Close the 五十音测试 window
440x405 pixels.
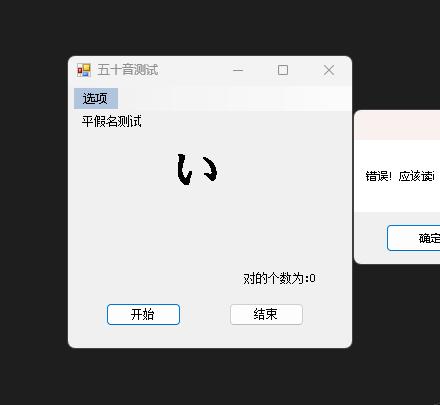[329, 70]
